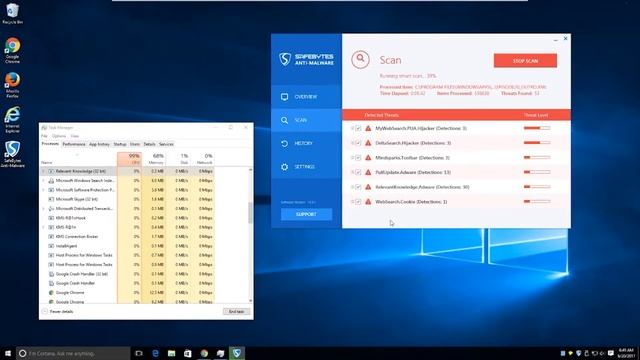Screen dimensions: 640x360
Task: Uncheck WebSearch.Cookie threat checkbox
Action: click(x=358, y=202)
